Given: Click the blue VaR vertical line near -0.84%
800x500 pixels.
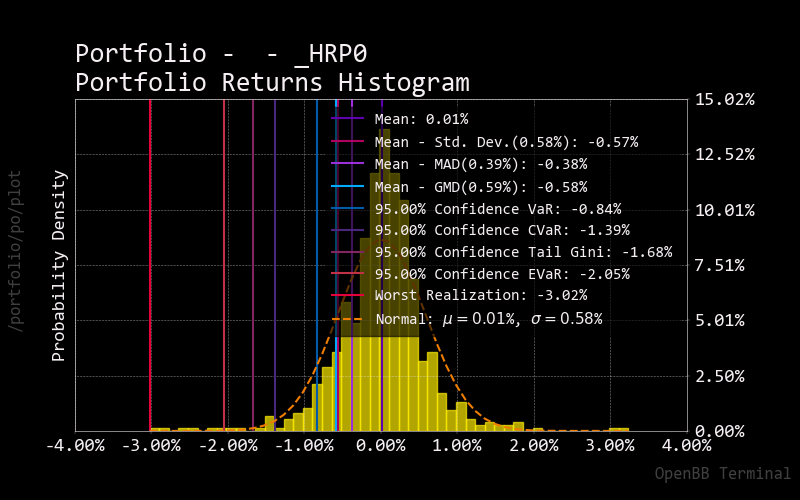Looking at the screenshot, I should coord(317,265).
